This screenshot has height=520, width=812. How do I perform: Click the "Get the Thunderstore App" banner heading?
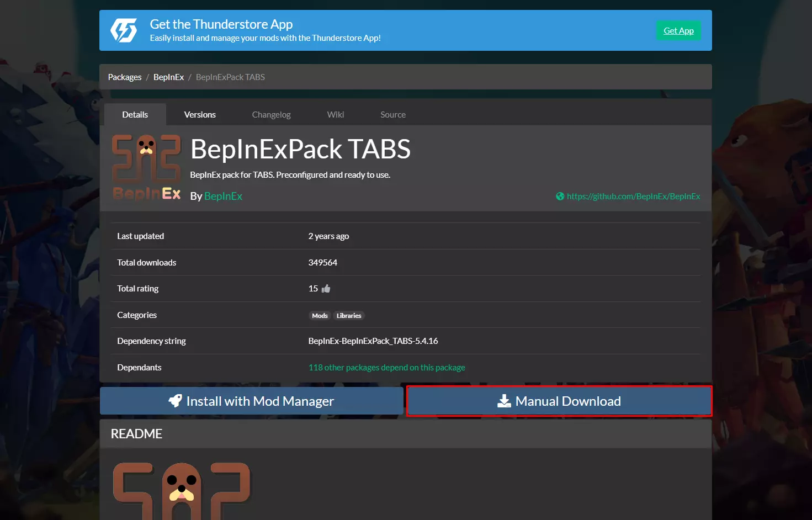221,24
